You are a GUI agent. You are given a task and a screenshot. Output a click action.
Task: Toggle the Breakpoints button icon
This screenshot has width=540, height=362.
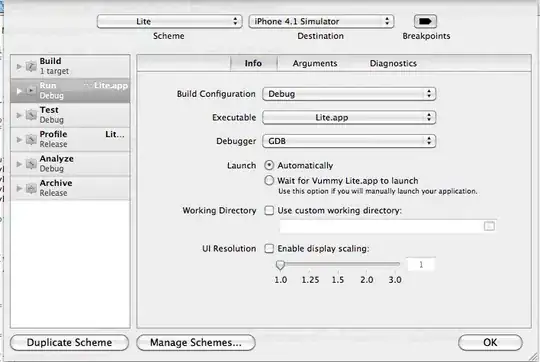click(x=425, y=21)
